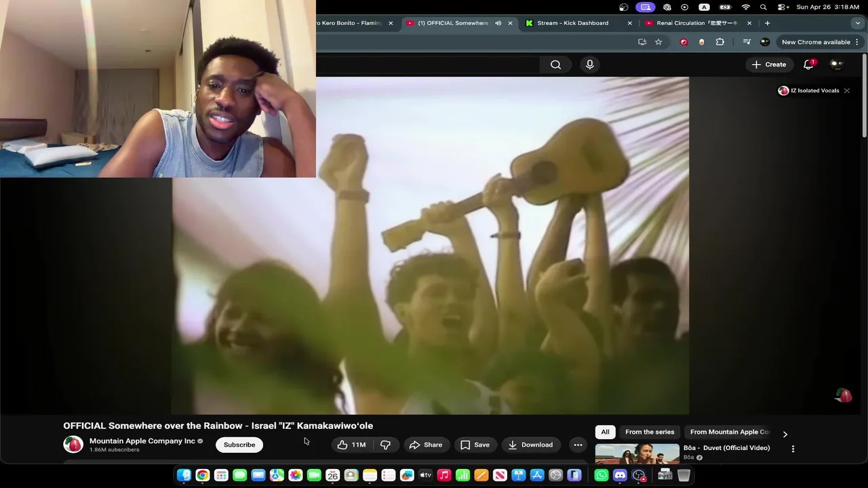Open the Chrome profile avatar
The image size is (868, 488).
point(765,42)
